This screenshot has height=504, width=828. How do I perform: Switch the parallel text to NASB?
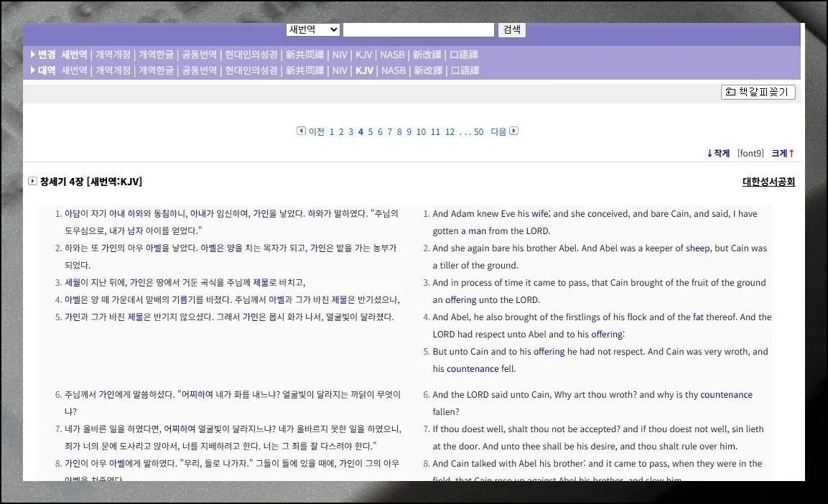tap(394, 70)
